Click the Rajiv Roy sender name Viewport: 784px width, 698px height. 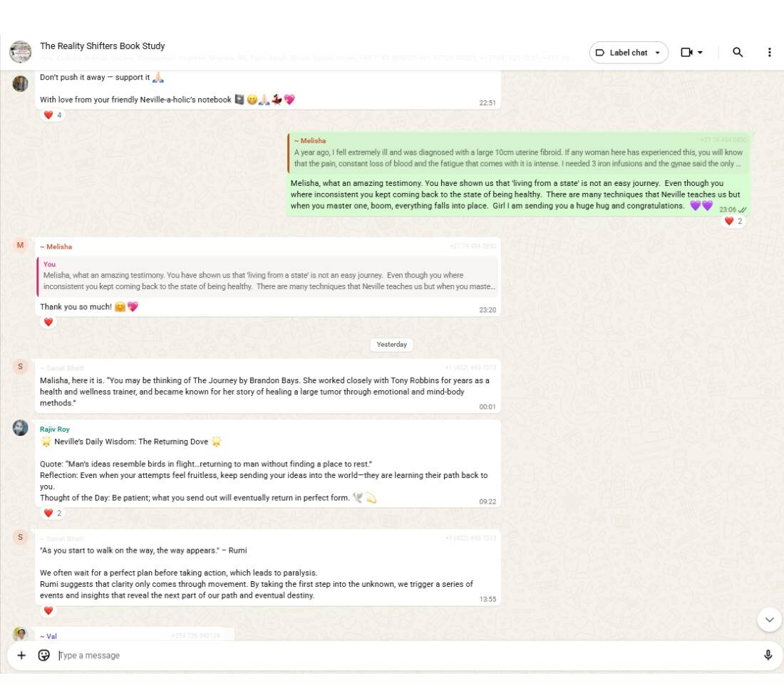click(x=54, y=429)
